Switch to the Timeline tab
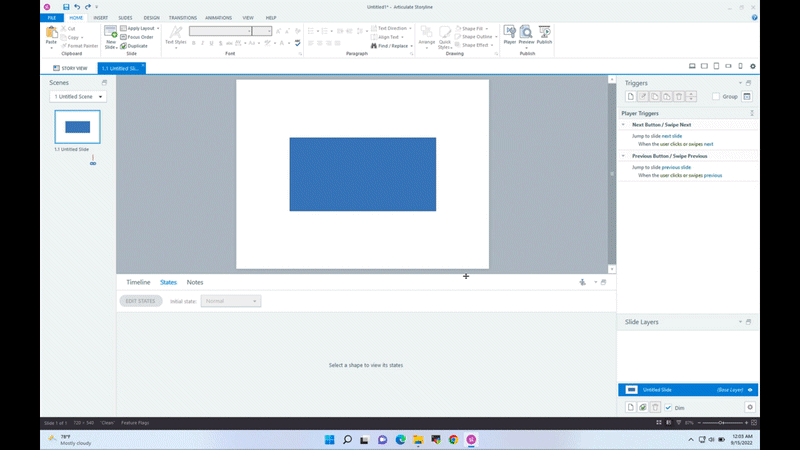The height and width of the screenshot is (450, 800). (x=138, y=283)
